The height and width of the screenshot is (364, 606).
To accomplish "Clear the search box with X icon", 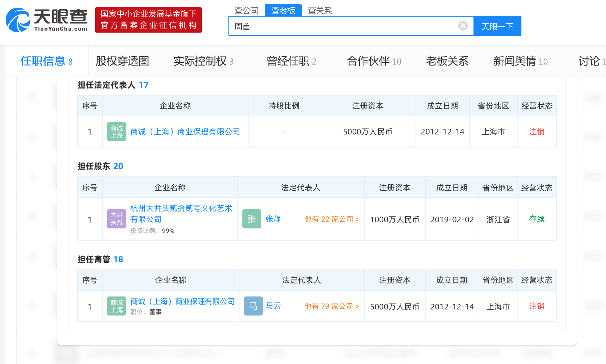I will click(x=463, y=26).
